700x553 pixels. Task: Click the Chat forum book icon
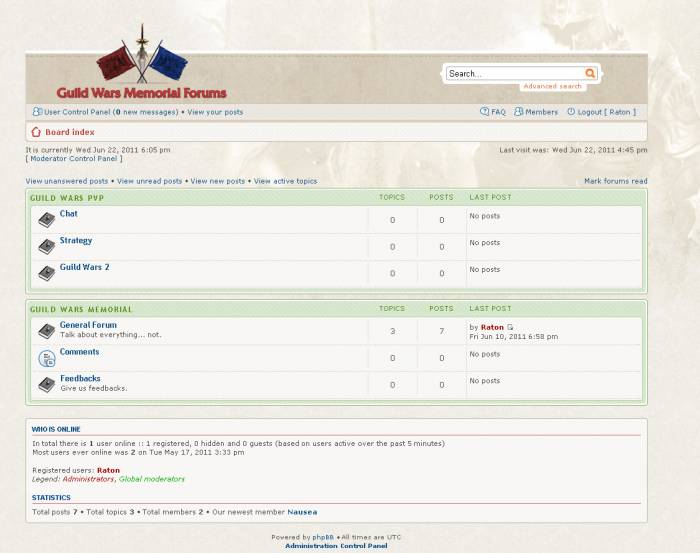[46, 220]
